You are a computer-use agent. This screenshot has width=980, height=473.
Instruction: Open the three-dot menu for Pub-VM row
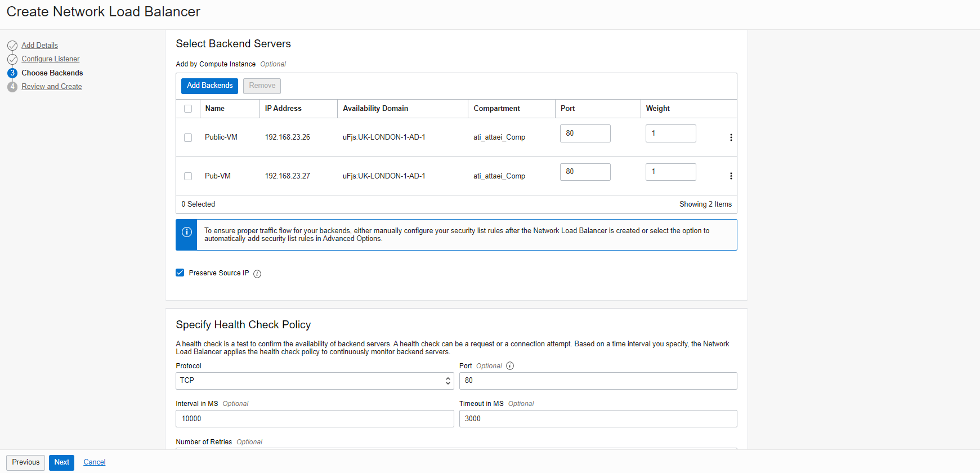(731, 176)
